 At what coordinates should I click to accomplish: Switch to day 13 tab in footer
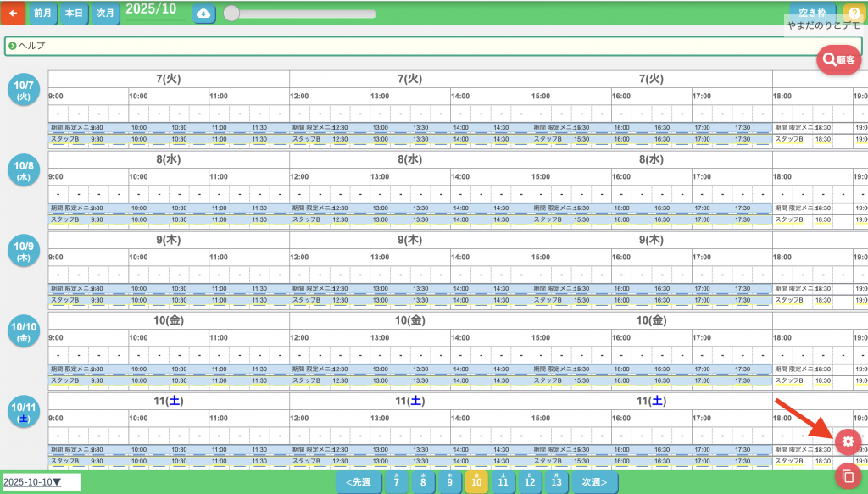click(x=556, y=482)
